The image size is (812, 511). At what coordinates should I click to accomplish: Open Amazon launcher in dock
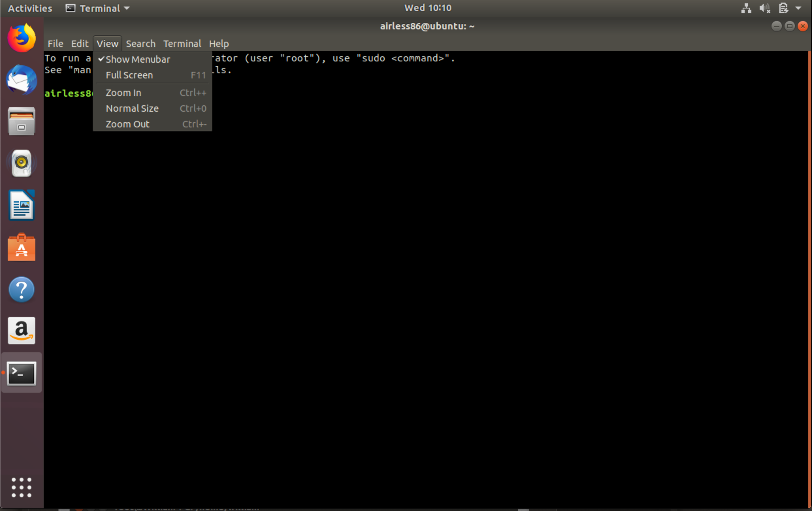pyautogui.click(x=22, y=331)
